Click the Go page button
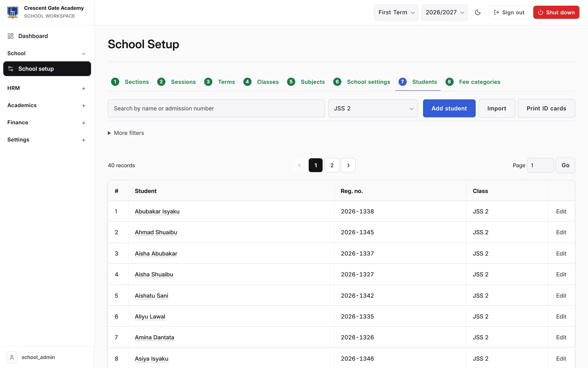This screenshot has width=588, height=368. 566,165
